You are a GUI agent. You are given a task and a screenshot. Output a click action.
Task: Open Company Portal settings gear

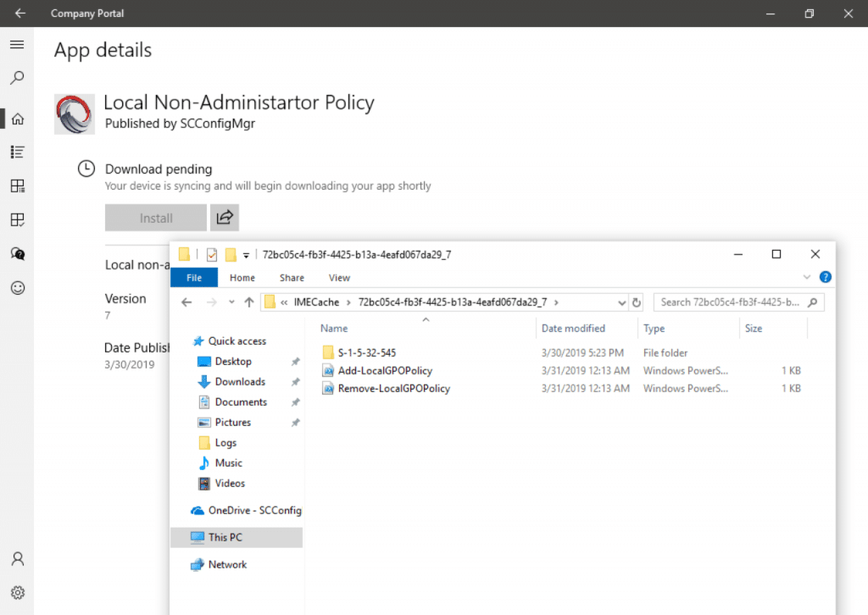tap(17, 592)
